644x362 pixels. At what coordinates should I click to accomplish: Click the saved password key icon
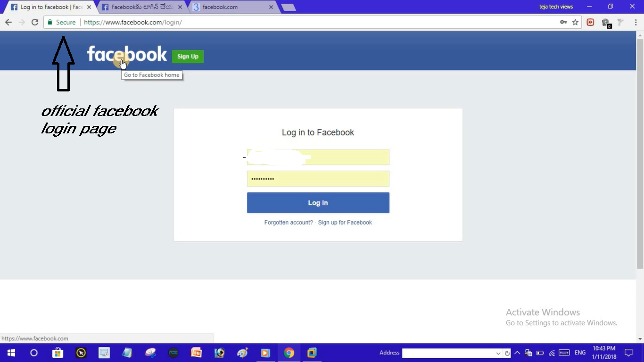[x=563, y=22]
